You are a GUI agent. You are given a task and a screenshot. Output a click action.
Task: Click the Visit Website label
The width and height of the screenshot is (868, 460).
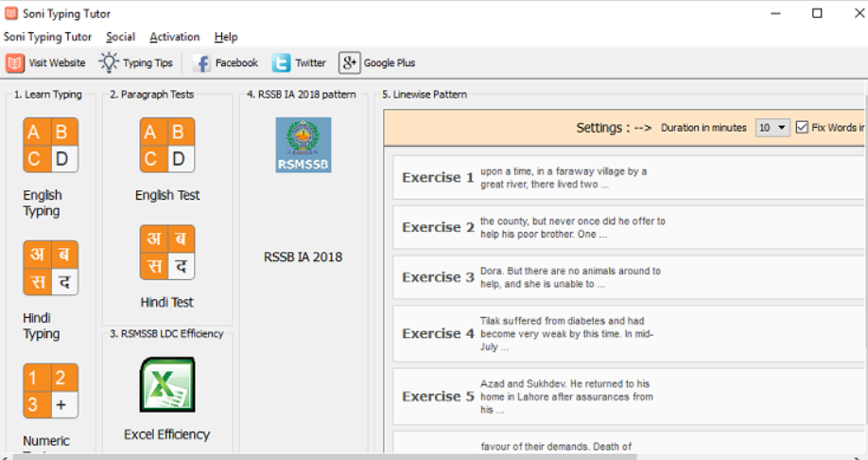[57, 63]
